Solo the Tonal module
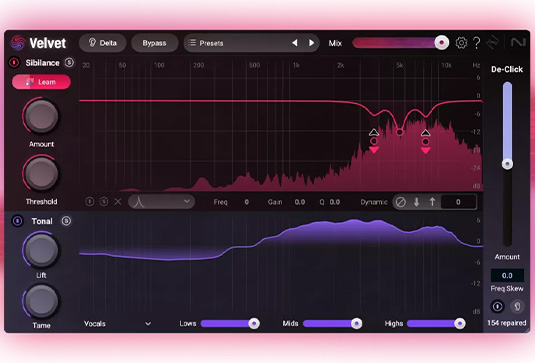The height and width of the screenshot is (363, 535). point(66,221)
